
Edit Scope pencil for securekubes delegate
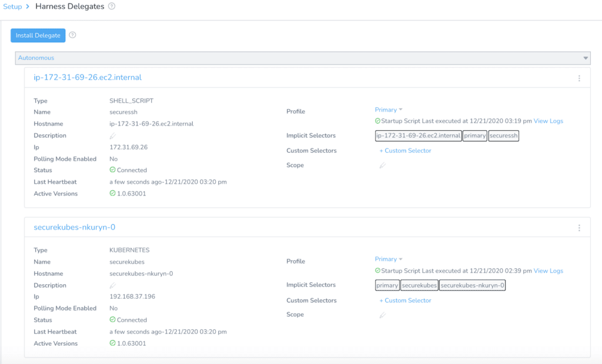382,315
